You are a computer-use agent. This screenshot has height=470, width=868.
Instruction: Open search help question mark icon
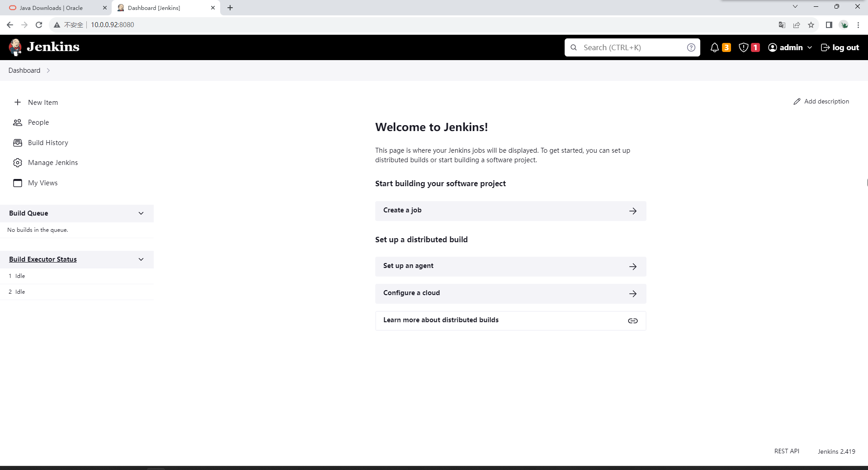point(691,47)
